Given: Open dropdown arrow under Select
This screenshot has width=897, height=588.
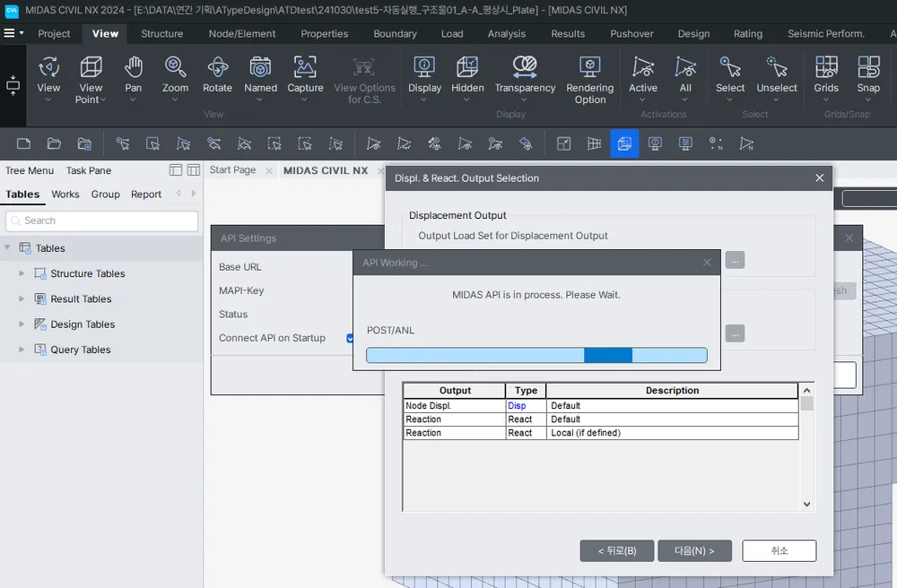Looking at the screenshot, I should [730, 100].
